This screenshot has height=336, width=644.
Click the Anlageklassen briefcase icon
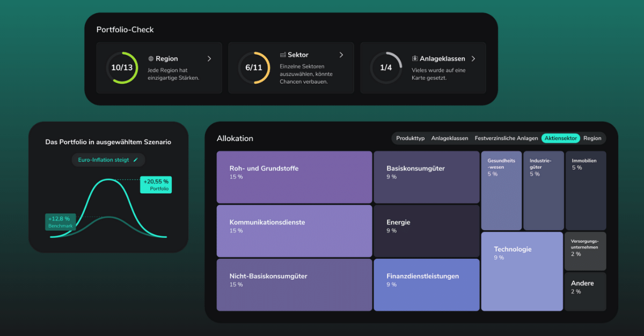click(x=415, y=58)
